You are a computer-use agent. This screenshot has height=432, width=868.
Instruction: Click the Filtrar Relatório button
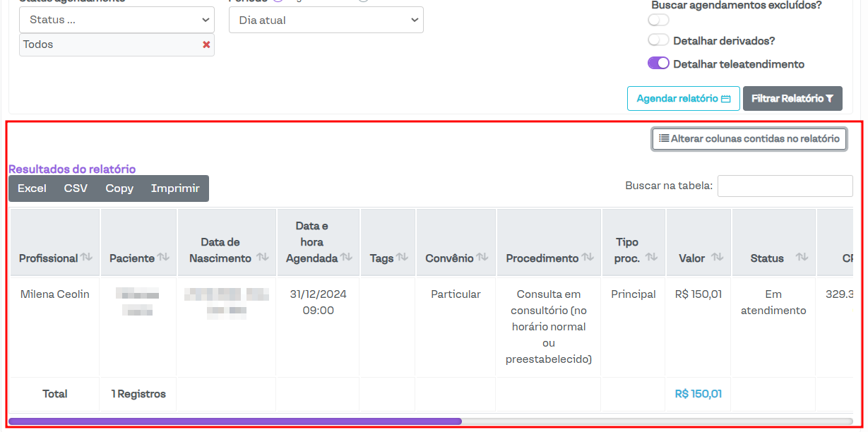(x=792, y=99)
